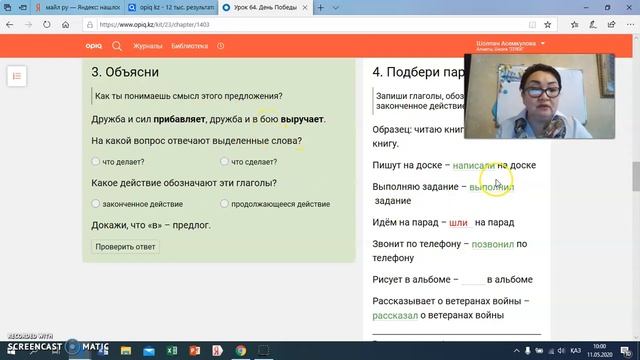Share this page
640x360 pixels.
point(611,25)
